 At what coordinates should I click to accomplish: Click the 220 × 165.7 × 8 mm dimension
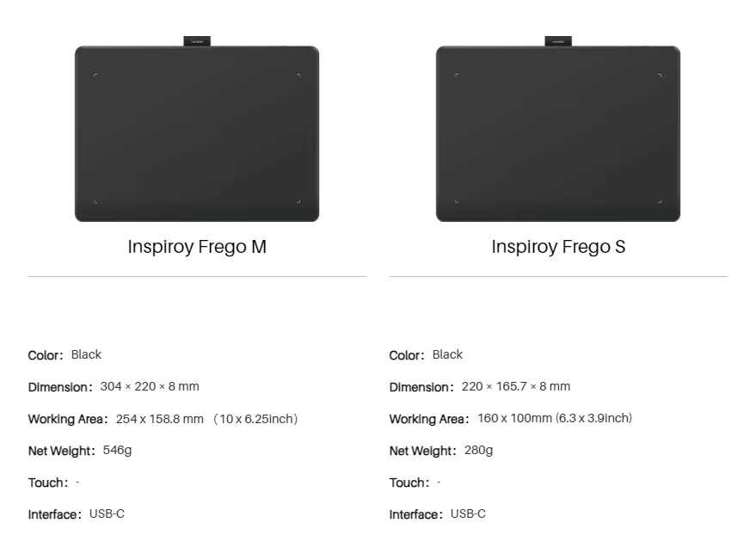516,386
